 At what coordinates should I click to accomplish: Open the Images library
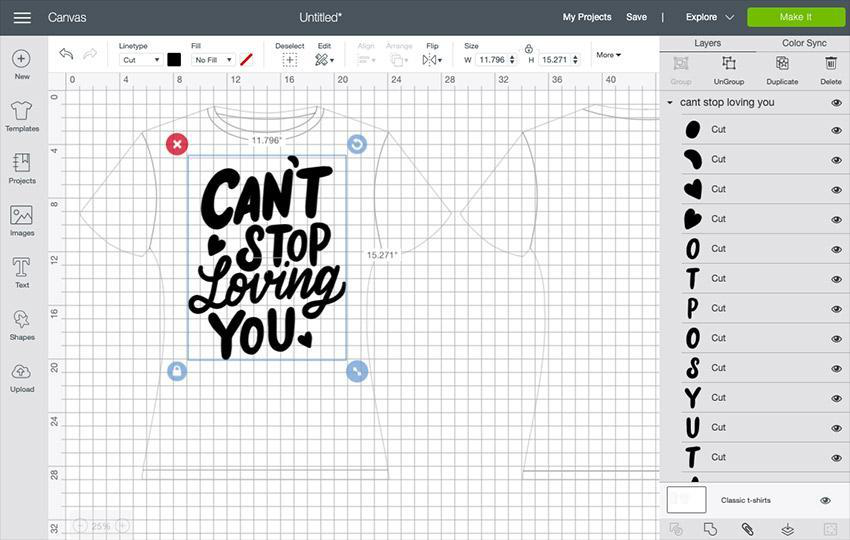pos(22,220)
